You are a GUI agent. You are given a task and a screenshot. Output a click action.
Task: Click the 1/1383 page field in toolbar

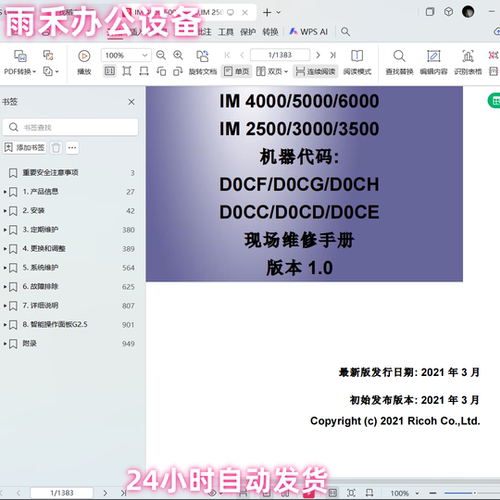[280, 55]
